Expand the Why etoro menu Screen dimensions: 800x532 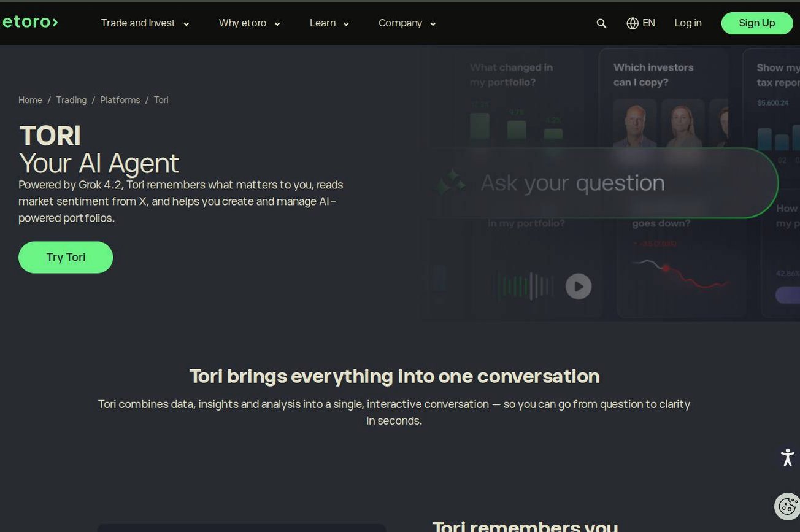coord(249,23)
